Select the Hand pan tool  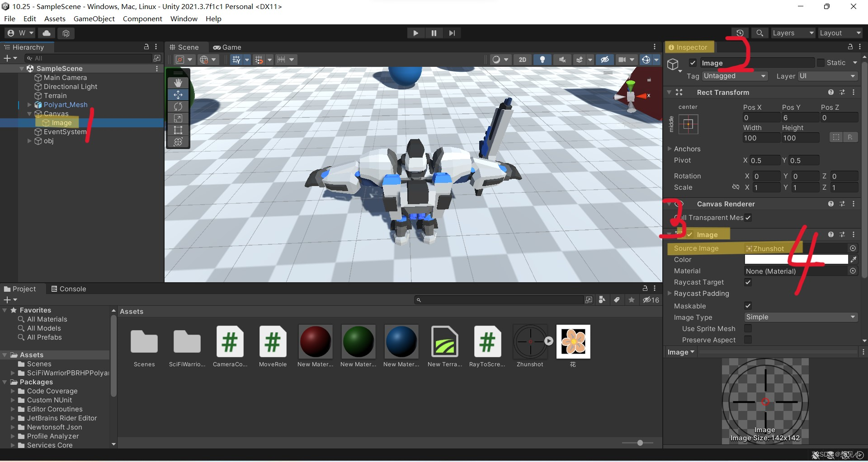(178, 82)
